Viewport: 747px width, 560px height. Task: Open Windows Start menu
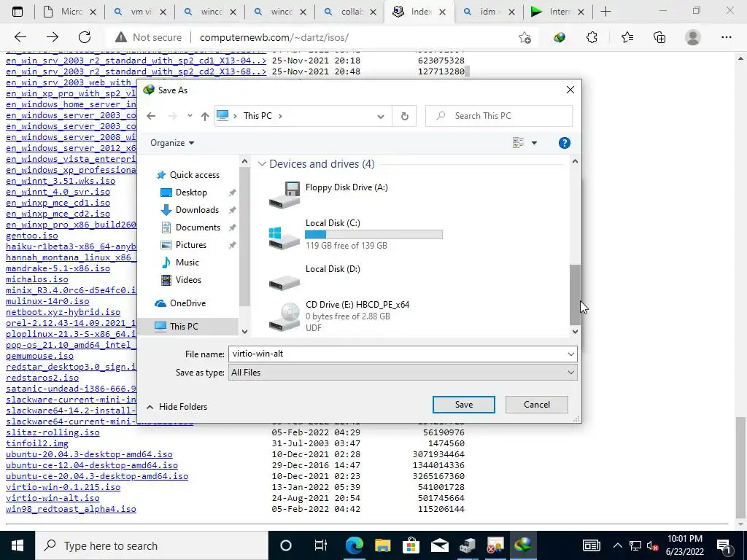[18, 545]
